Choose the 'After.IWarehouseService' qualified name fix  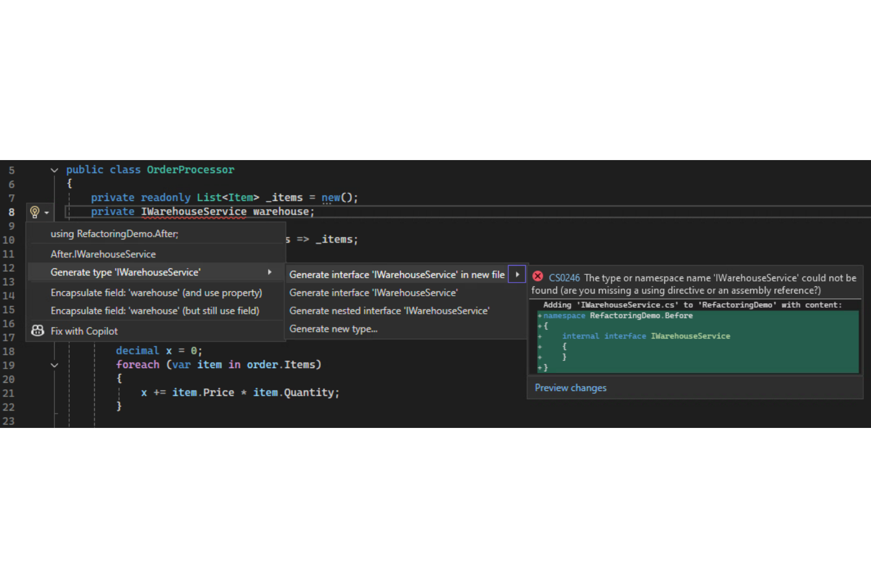(103, 254)
